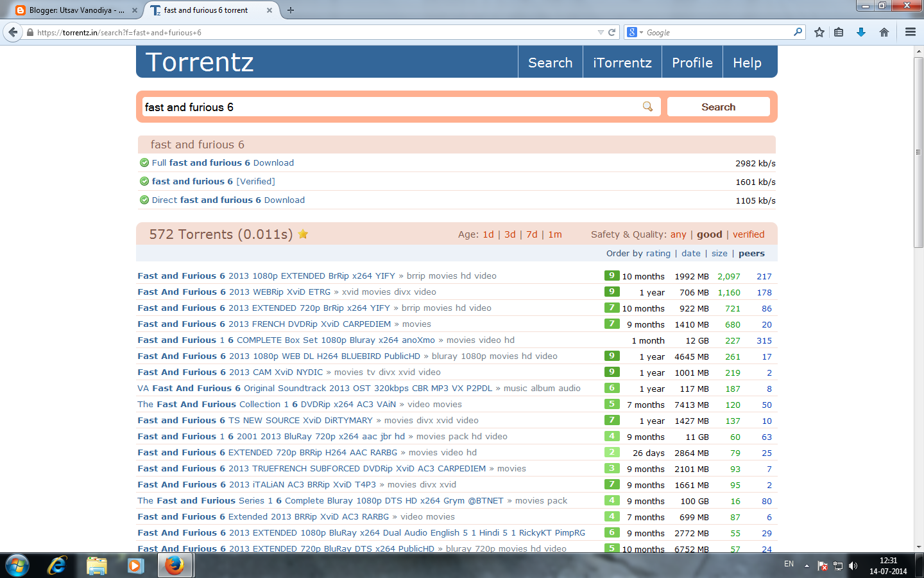
Task: Filter results by verified quality
Action: 748,234
